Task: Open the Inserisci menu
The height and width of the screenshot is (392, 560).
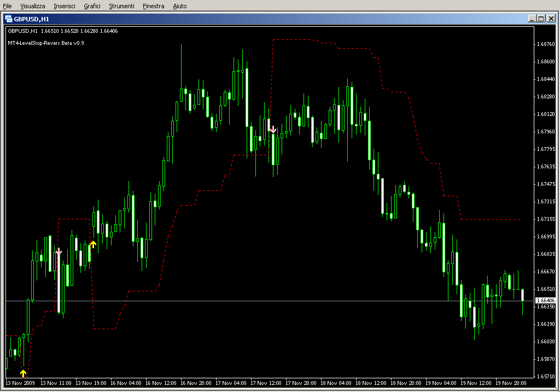Action: [65, 6]
